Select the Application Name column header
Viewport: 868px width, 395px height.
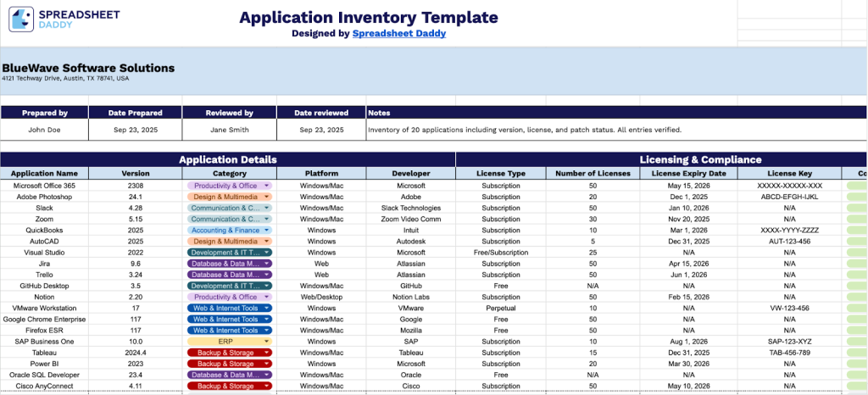click(44, 173)
